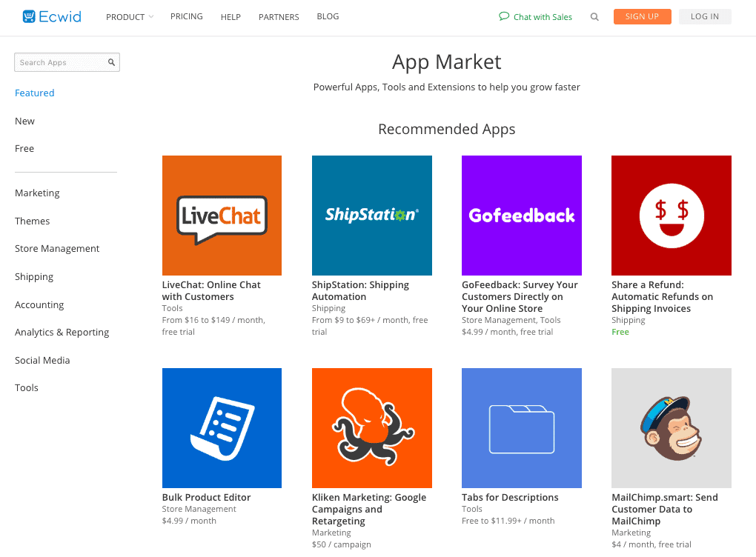The height and width of the screenshot is (557, 756).
Task: Click the header search magnifier icon
Action: click(x=594, y=17)
